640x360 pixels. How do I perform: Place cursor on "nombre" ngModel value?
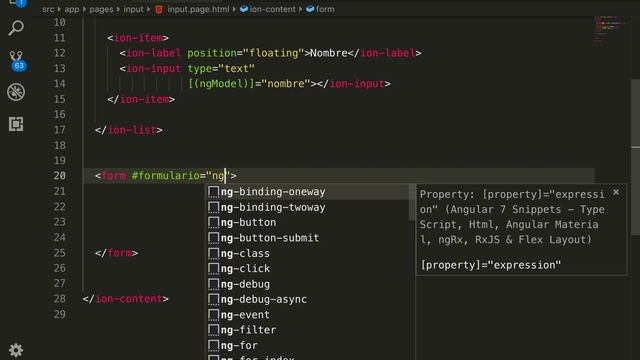click(286, 84)
